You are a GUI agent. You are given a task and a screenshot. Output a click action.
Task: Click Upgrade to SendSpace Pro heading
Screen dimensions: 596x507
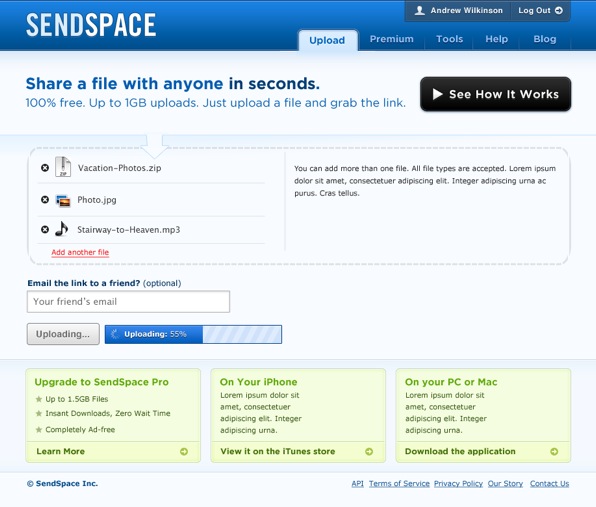pyautogui.click(x=101, y=382)
